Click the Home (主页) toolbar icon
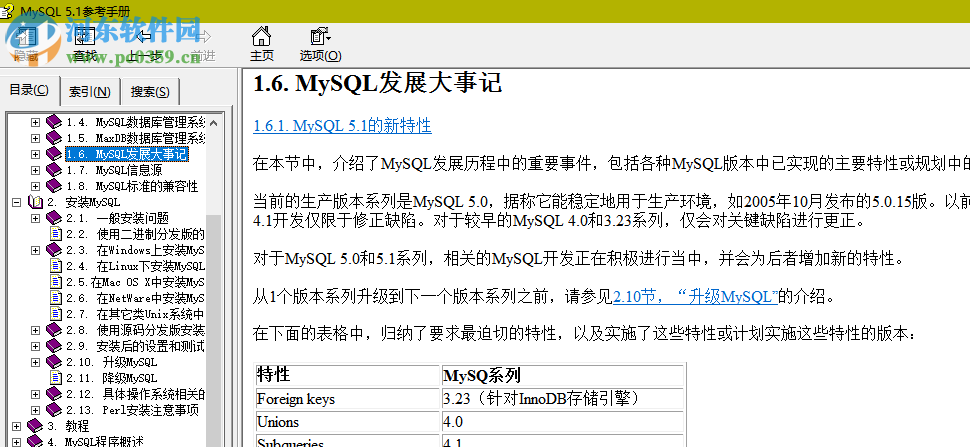The width and height of the screenshot is (970, 447). 262,37
